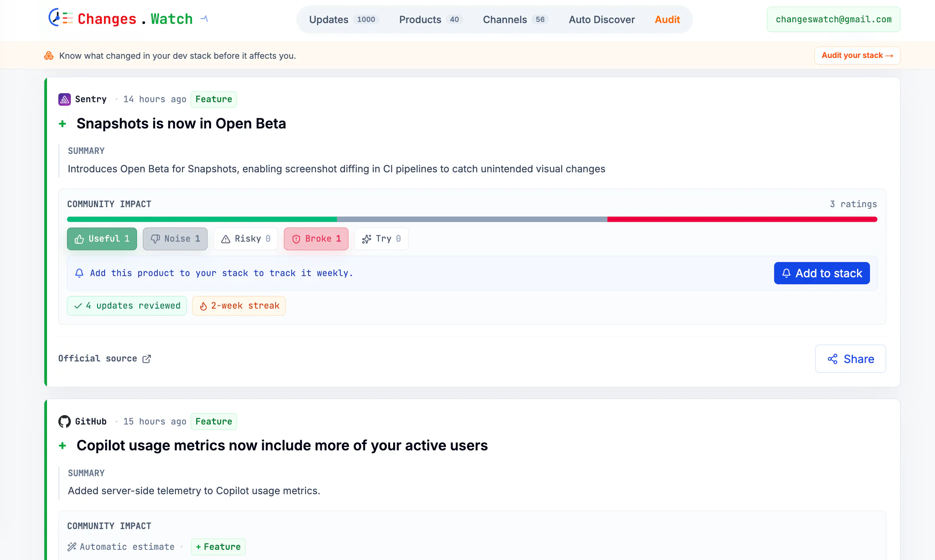Click the orange cubes icon in banner

tap(49, 56)
